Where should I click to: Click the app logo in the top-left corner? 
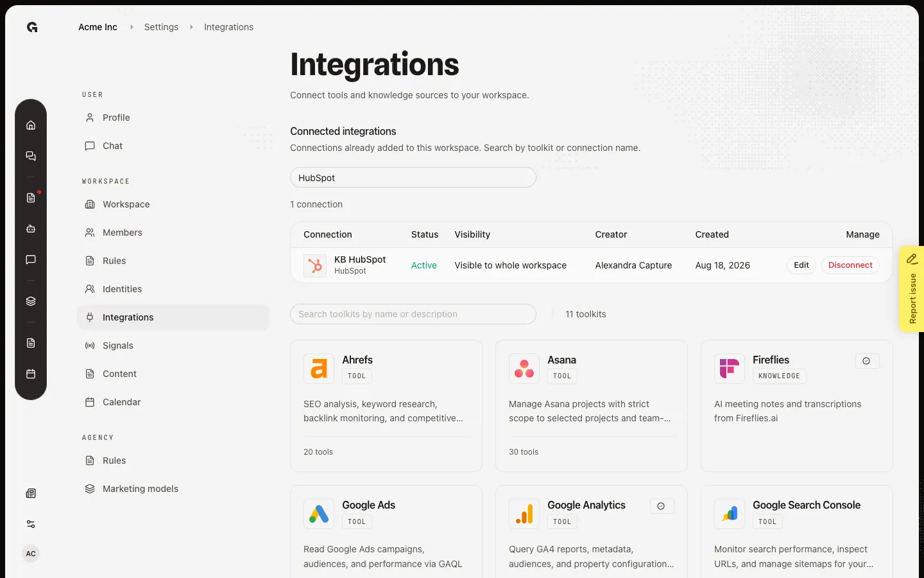32,27
